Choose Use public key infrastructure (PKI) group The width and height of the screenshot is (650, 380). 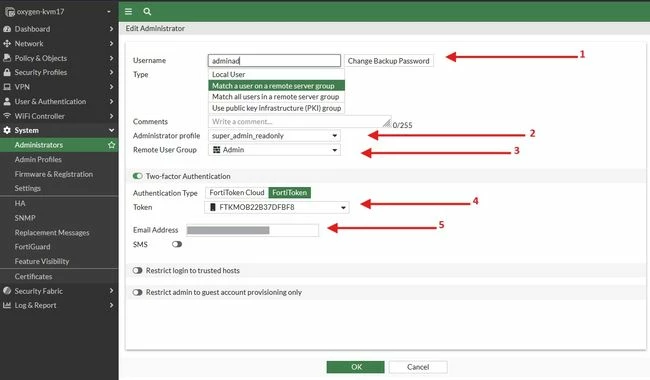pos(276,108)
